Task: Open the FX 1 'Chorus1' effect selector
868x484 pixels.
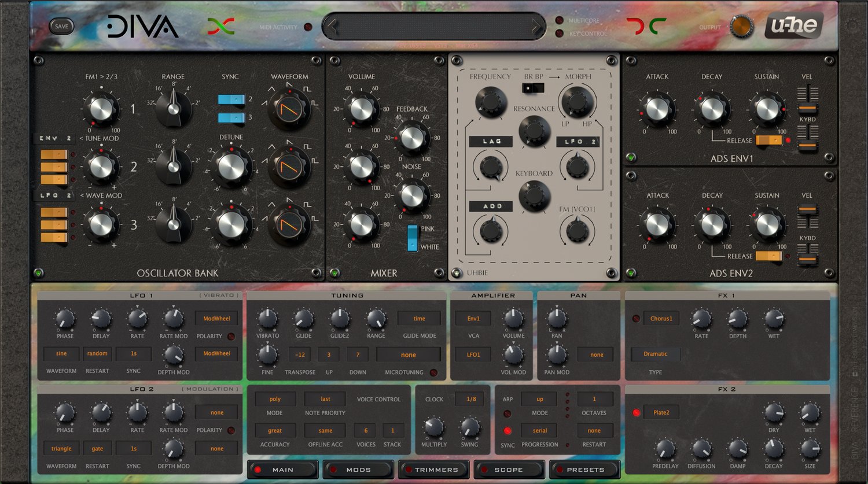Action: (661, 319)
